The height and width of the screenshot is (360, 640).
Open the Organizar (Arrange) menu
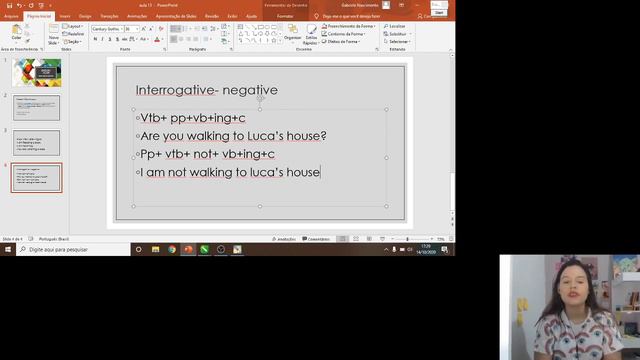coord(292,33)
